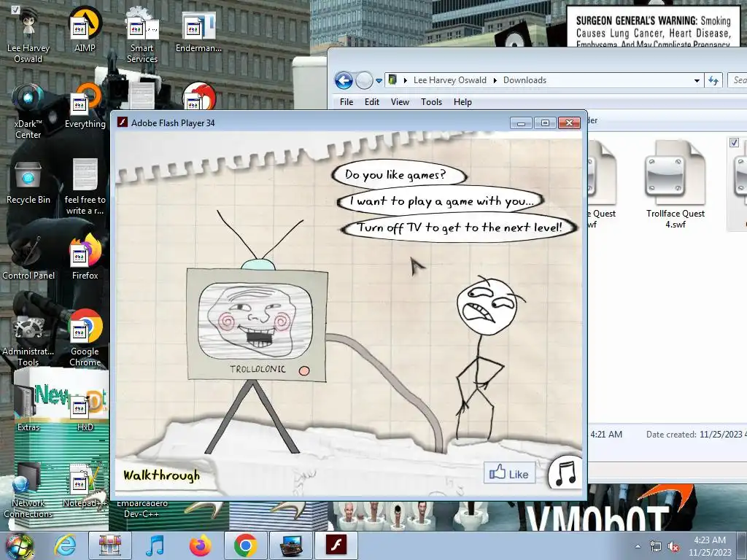The width and height of the screenshot is (747, 560).
Task: Open the music note app on taskbar
Action: point(155,545)
